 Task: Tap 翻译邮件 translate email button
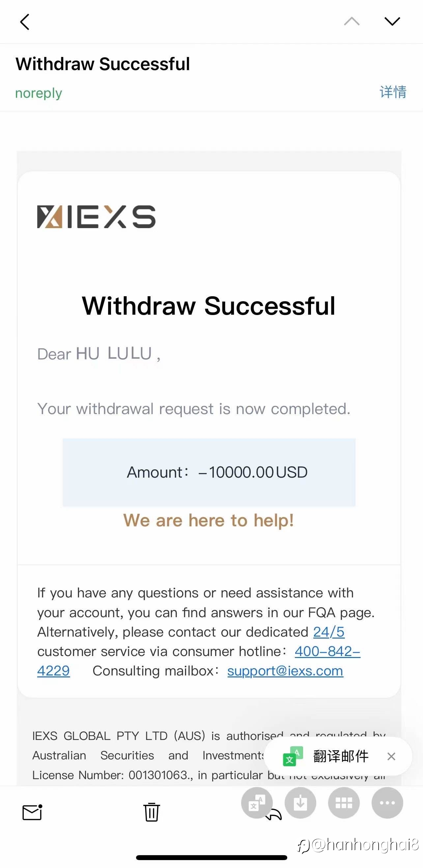pyautogui.click(x=341, y=756)
